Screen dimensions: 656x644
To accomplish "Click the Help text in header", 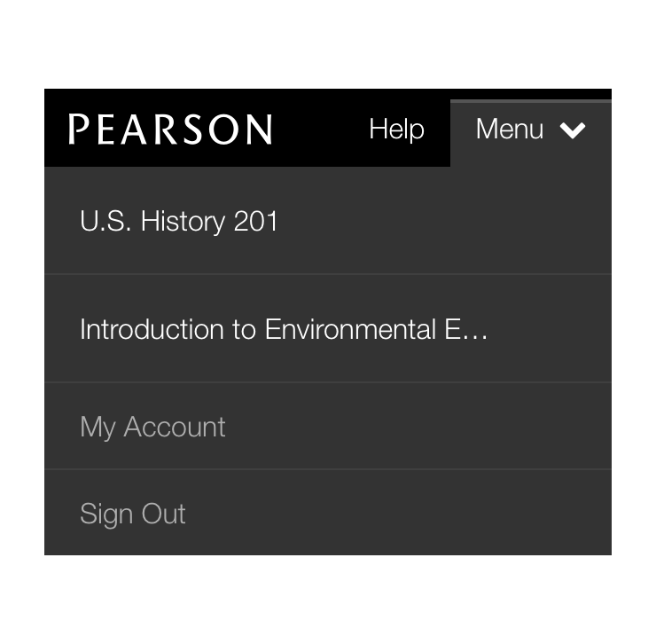I will click(x=396, y=130).
